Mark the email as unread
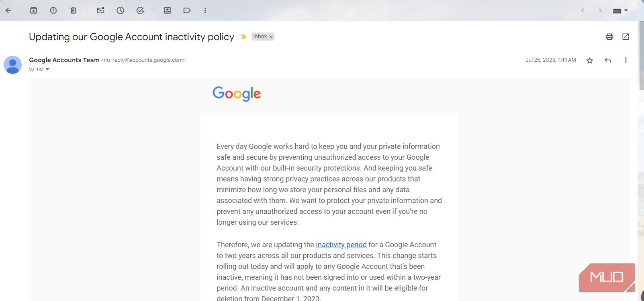Screen dimensions: 644x301 (100, 10)
